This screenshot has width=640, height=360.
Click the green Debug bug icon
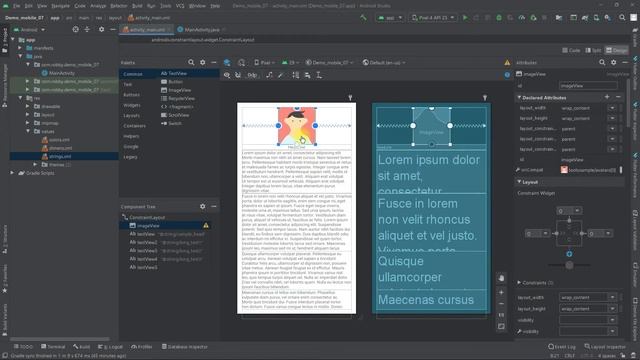[x=499, y=18]
